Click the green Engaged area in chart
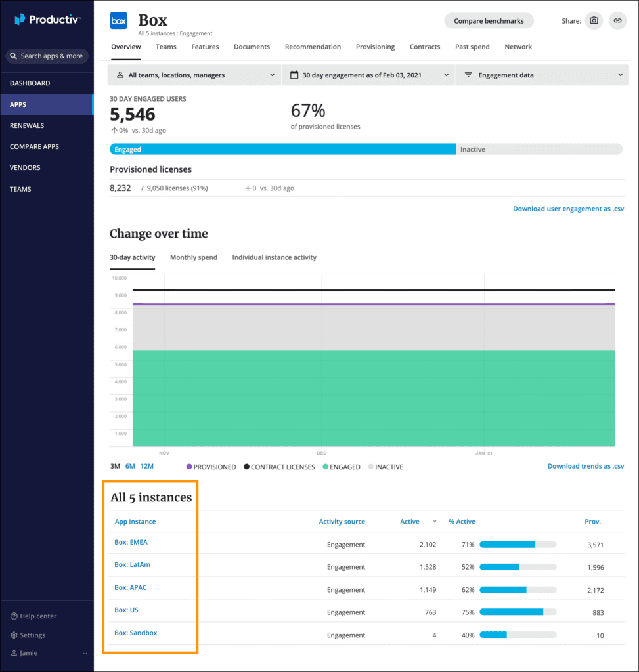Screen dimensions: 639x672 point(374,398)
